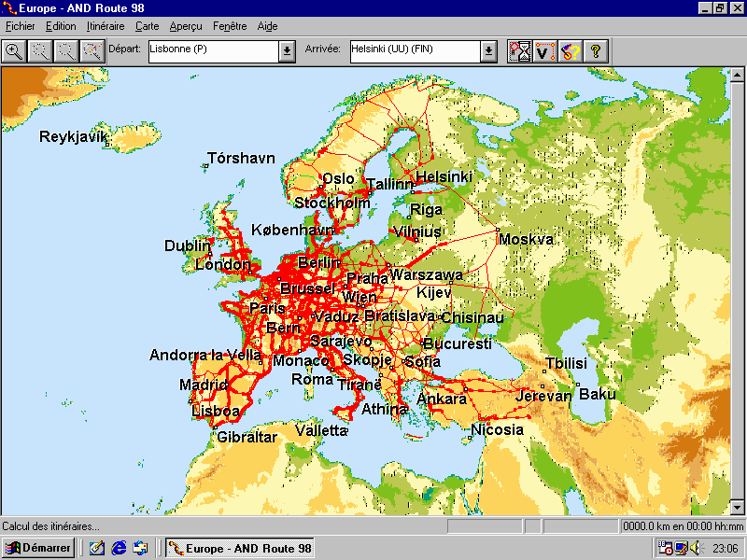Click Tórshavn label on the map
The image size is (747, 560).
click(241, 158)
